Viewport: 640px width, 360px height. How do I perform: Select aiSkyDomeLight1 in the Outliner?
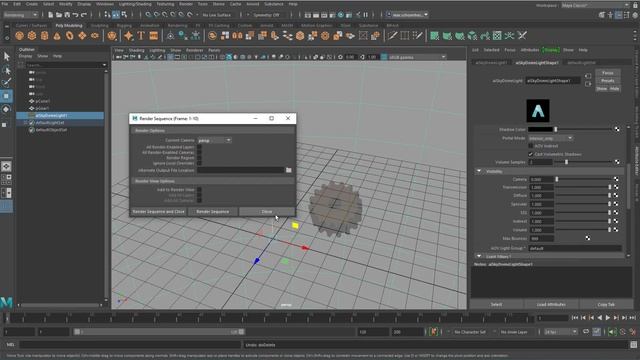60,116
